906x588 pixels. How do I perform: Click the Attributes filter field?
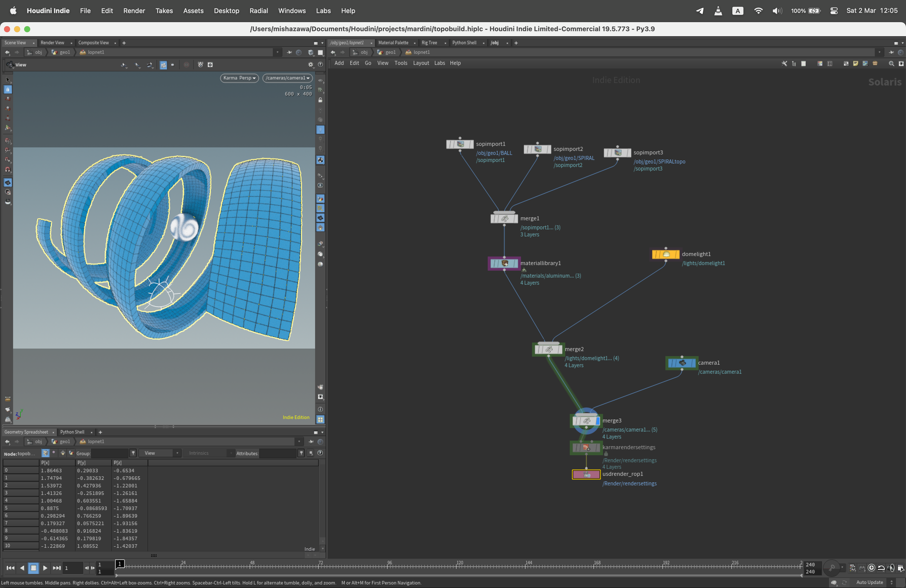pyautogui.click(x=278, y=453)
